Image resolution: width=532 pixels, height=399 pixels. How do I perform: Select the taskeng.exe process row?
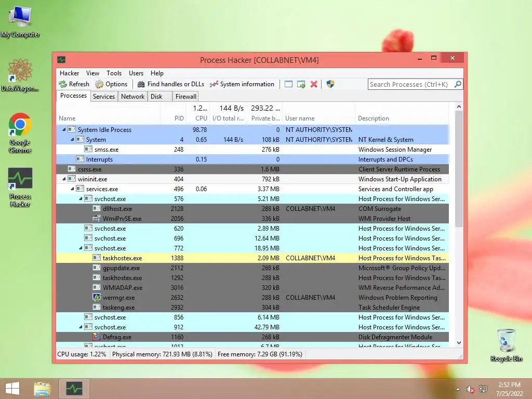click(252, 307)
